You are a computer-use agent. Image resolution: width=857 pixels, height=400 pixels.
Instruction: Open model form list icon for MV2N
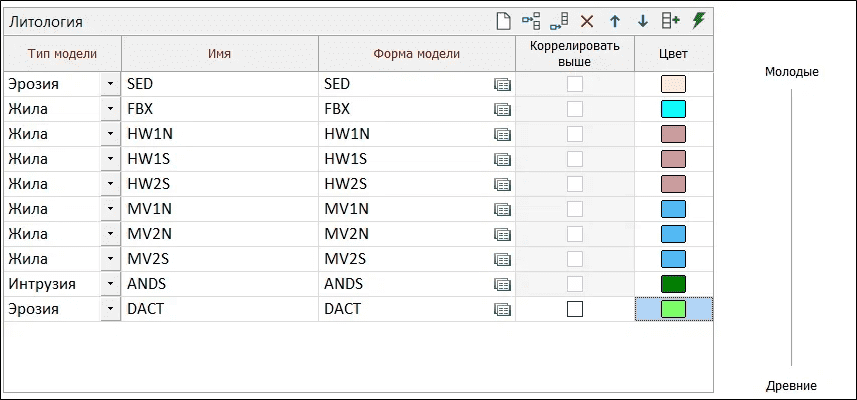click(502, 234)
